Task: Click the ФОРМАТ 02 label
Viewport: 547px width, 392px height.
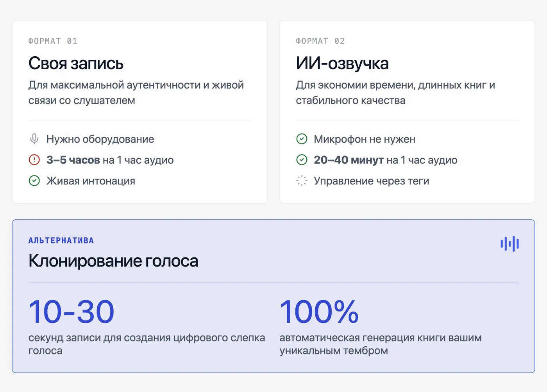Action: 320,41
